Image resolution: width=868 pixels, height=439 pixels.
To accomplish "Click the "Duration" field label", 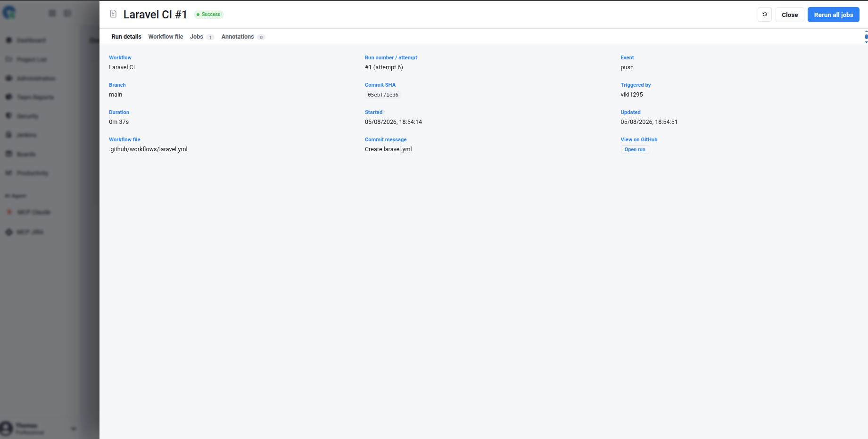I will coord(119,112).
